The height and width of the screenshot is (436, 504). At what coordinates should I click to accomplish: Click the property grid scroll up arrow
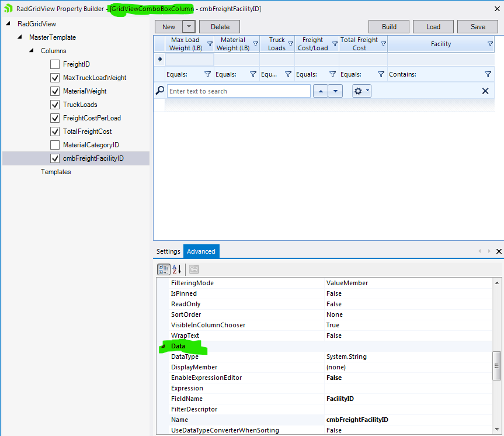pyautogui.click(x=497, y=283)
